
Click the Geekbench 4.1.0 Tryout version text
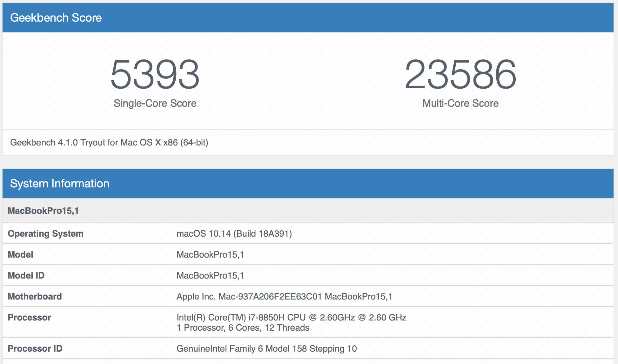coord(109,142)
